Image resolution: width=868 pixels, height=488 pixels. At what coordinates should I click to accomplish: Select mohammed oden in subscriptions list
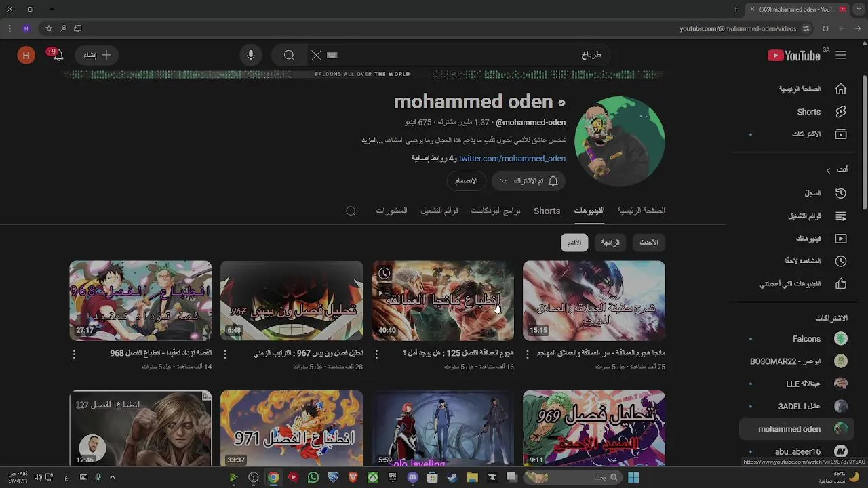[797, 429]
